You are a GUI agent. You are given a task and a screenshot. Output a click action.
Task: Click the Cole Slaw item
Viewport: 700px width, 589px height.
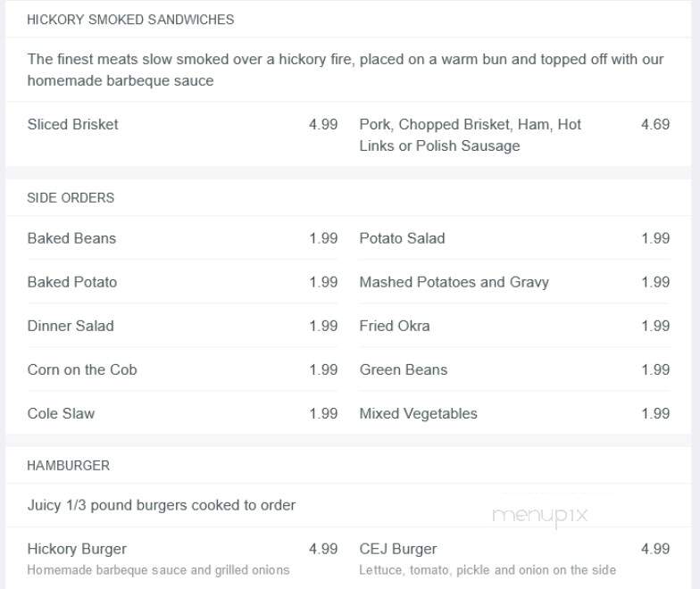tap(61, 413)
